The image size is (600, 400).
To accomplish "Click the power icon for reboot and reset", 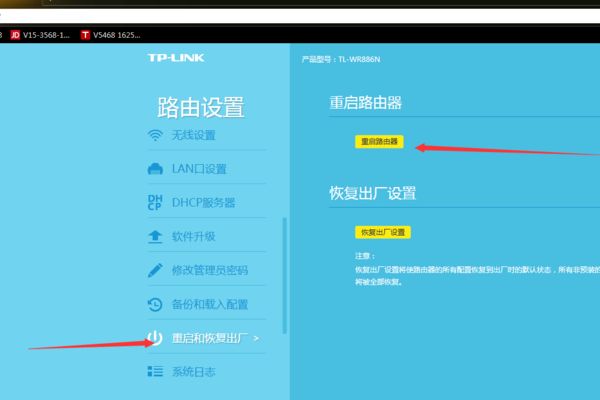I will (155, 339).
